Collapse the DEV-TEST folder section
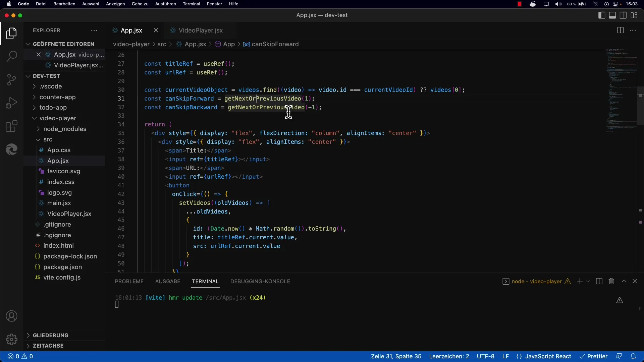This screenshot has width=644, height=362. (46, 76)
